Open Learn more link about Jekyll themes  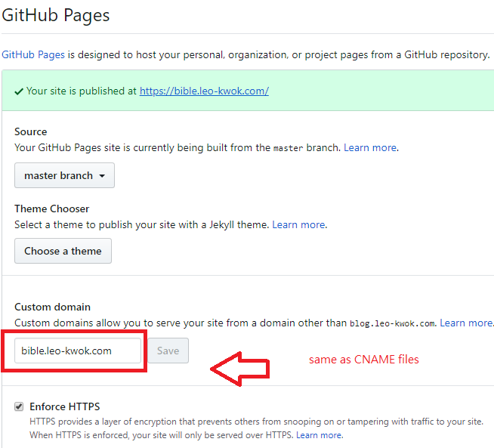298,224
